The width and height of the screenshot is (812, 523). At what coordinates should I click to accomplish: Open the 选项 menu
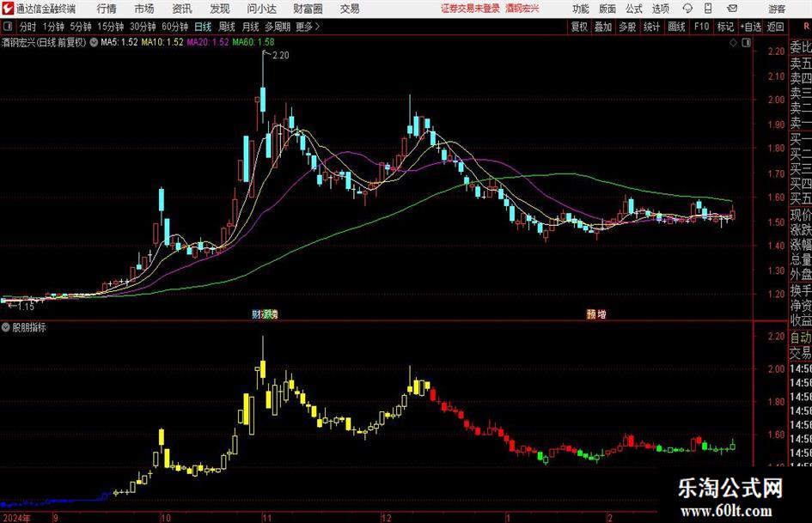(x=661, y=9)
